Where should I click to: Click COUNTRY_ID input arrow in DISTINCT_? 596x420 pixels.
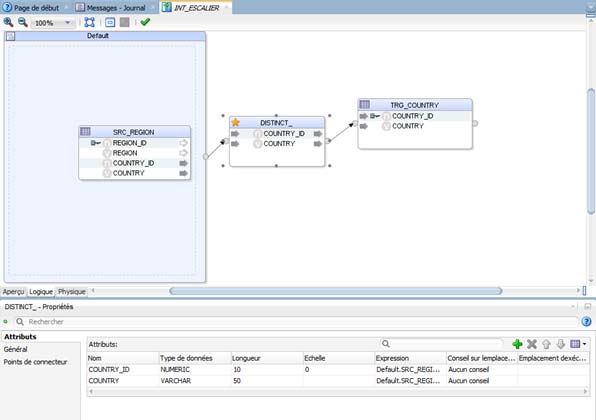pyautogui.click(x=235, y=134)
